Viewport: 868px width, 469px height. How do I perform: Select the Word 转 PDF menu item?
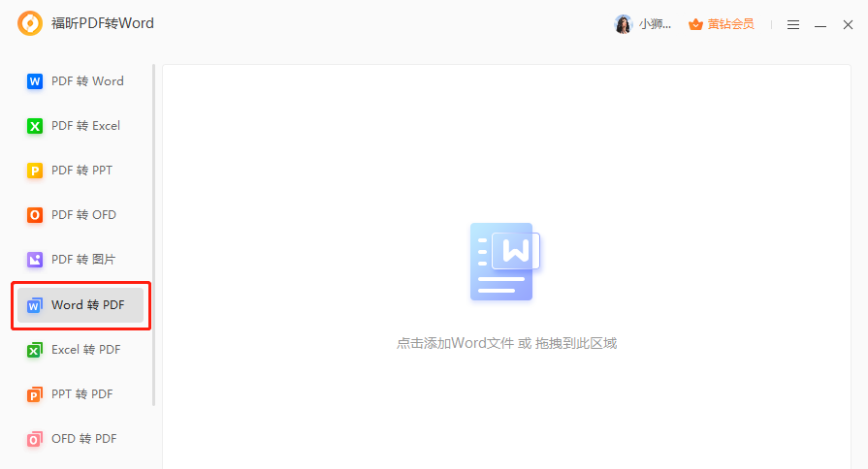[87, 305]
